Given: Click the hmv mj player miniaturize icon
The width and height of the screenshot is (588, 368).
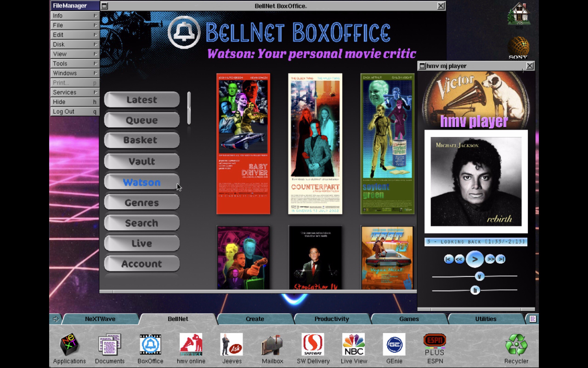Looking at the screenshot, I should (422, 66).
